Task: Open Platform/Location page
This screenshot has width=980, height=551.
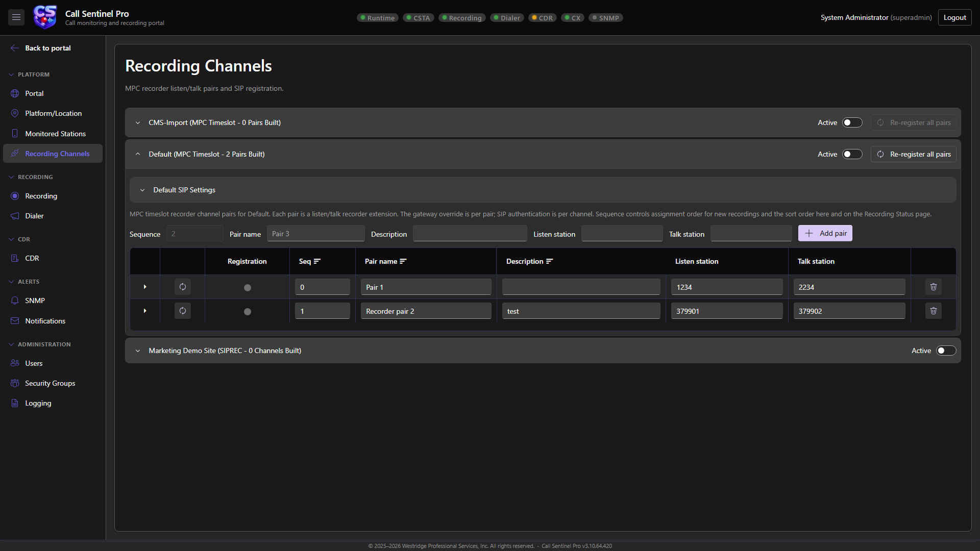Action: point(53,113)
